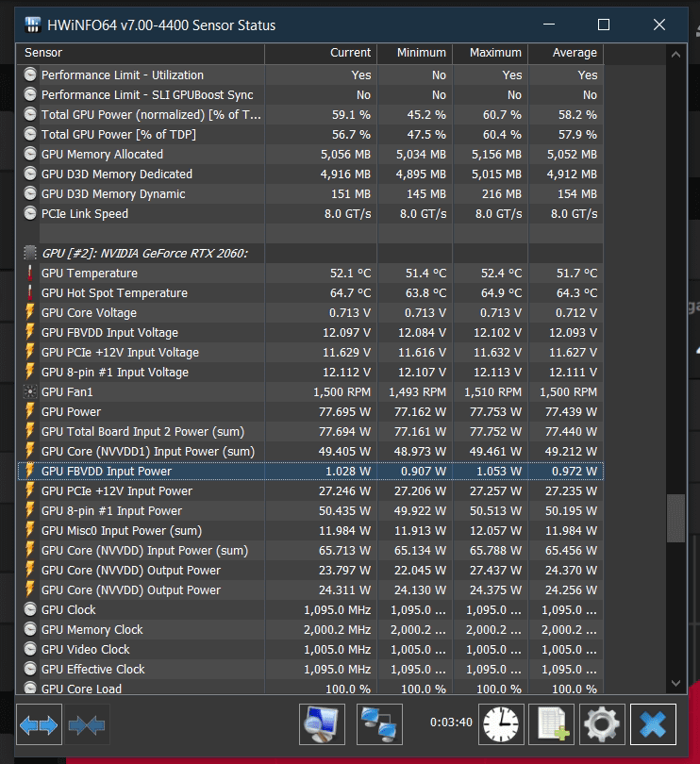The height and width of the screenshot is (764, 700).
Task: Select the GPU Core Load row
Action: (310, 689)
